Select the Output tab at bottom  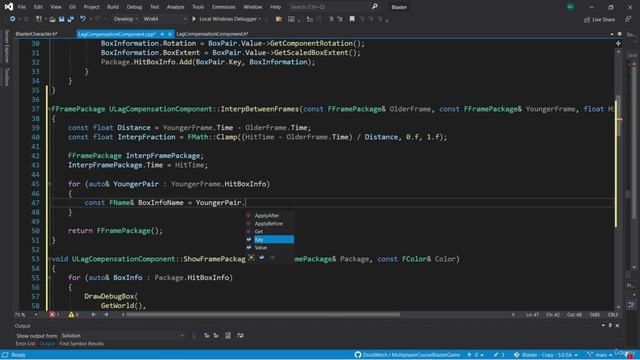tap(47, 344)
